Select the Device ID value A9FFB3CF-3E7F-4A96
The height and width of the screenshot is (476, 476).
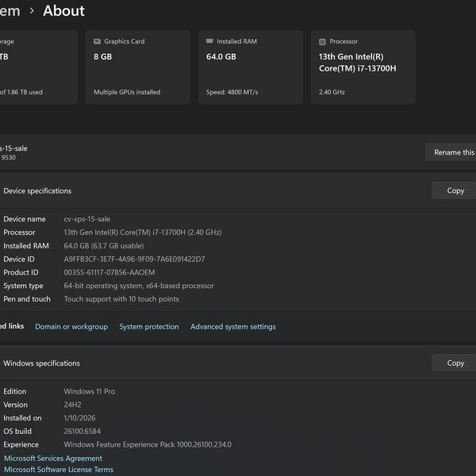134,259
